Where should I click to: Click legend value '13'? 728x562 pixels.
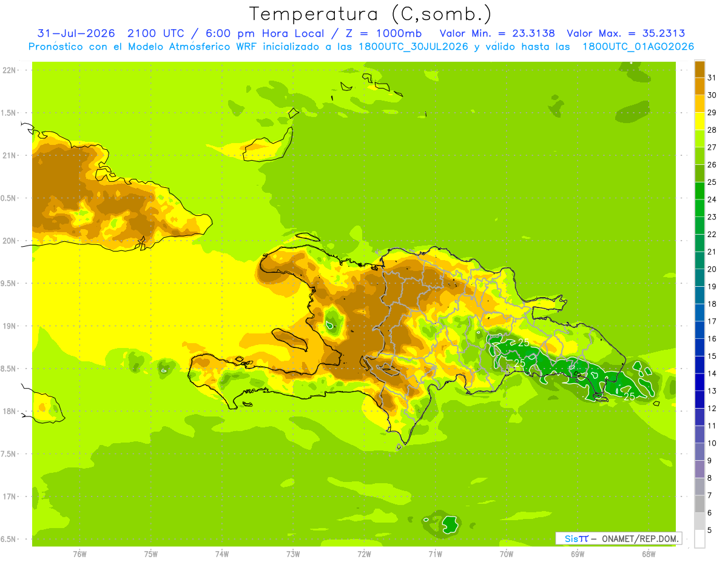tap(712, 391)
